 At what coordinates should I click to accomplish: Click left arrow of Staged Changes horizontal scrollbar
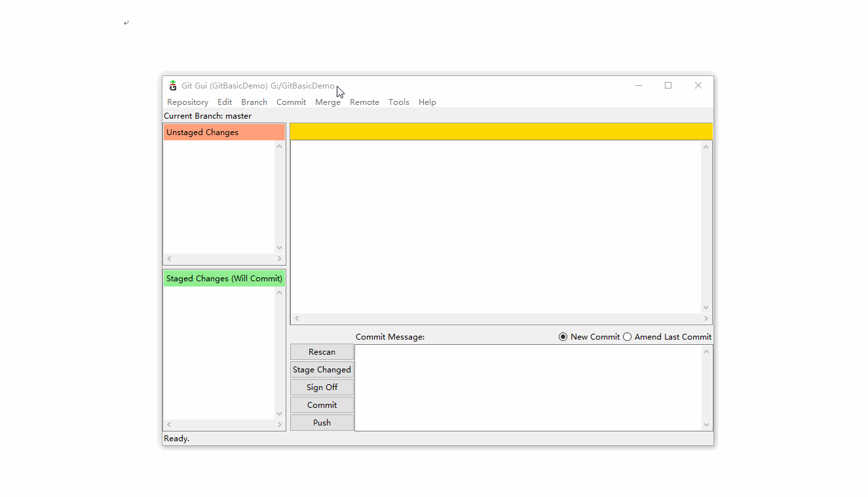point(169,425)
